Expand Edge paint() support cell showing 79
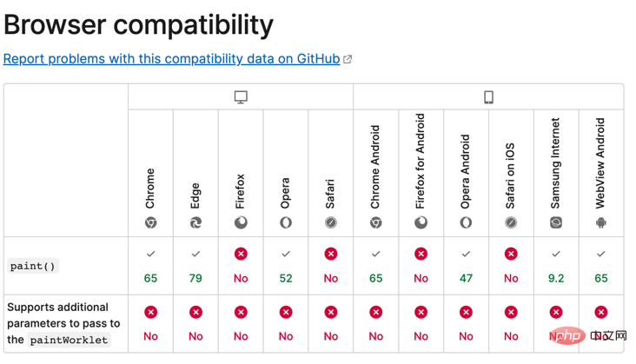The width and height of the screenshot is (636, 364). pyautogui.click(x=195, y=266)
